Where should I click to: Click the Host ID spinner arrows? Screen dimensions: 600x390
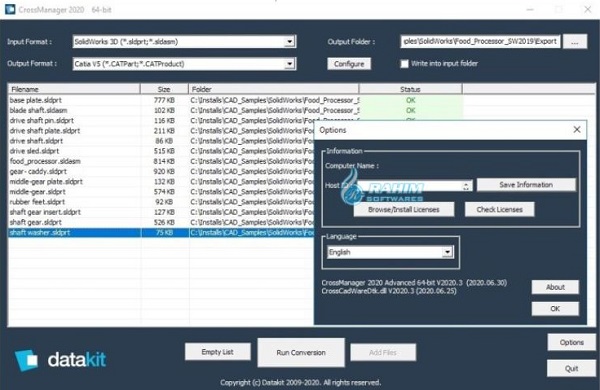(x=466, y=186)
